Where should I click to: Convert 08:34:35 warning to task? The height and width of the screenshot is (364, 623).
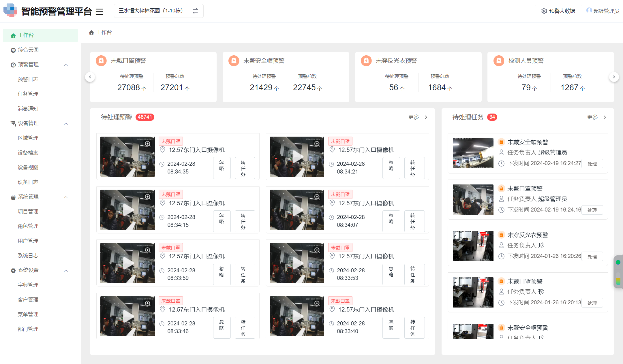(244, 168)
